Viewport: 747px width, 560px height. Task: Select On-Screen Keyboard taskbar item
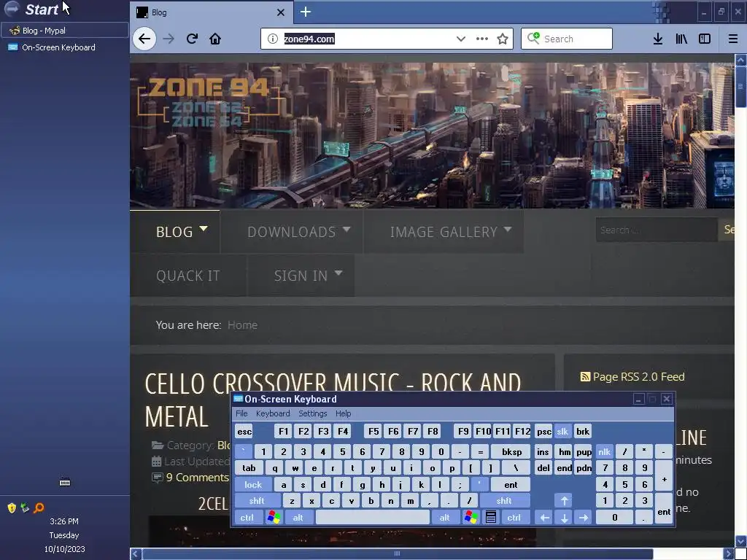tap(65, 47)
